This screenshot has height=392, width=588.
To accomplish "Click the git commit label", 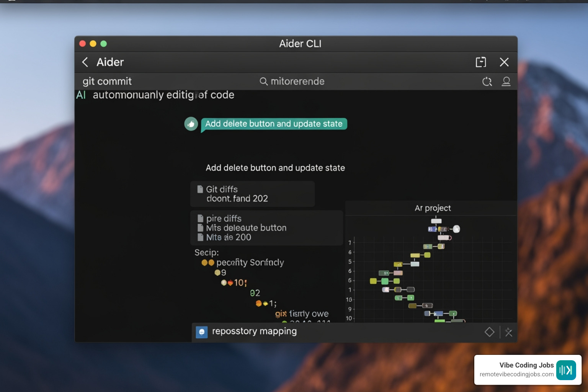I will (x=107, y=81).
